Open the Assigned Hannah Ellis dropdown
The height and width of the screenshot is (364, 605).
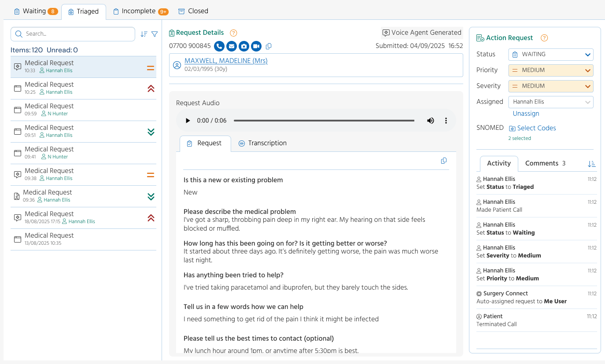coord(550,102)
